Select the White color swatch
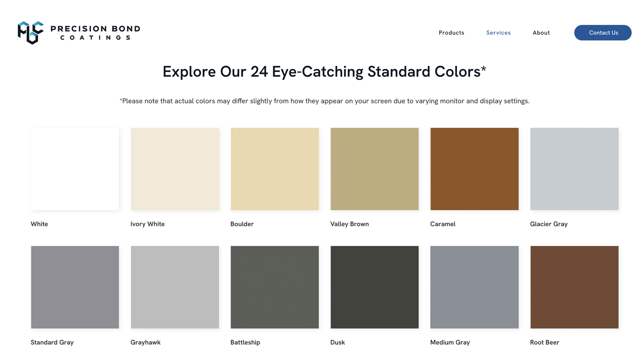Screen dimensions: 644x362 (75, 169)
